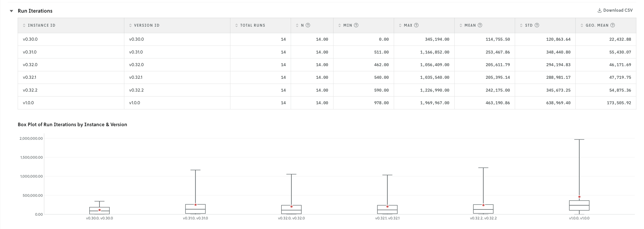644x229 pixels.
Task: Click geo mean value 173,505.92
Action: click(619, 103)
